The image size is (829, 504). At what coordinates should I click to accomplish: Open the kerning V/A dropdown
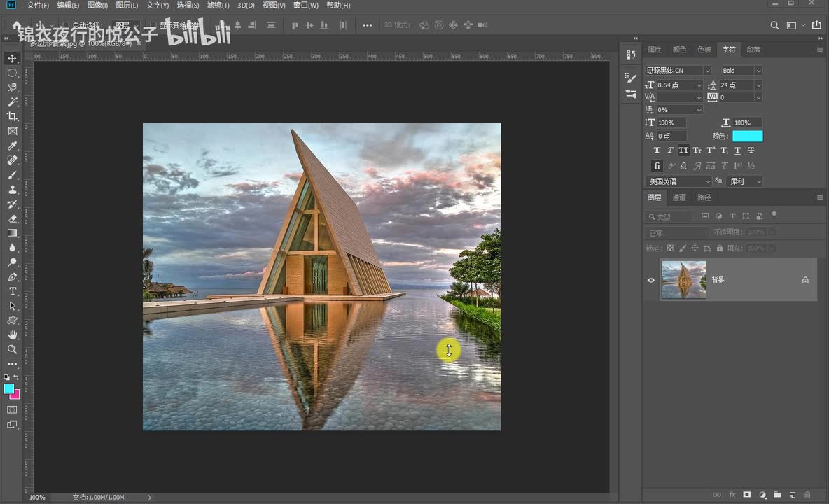click(x=698, y=98)
